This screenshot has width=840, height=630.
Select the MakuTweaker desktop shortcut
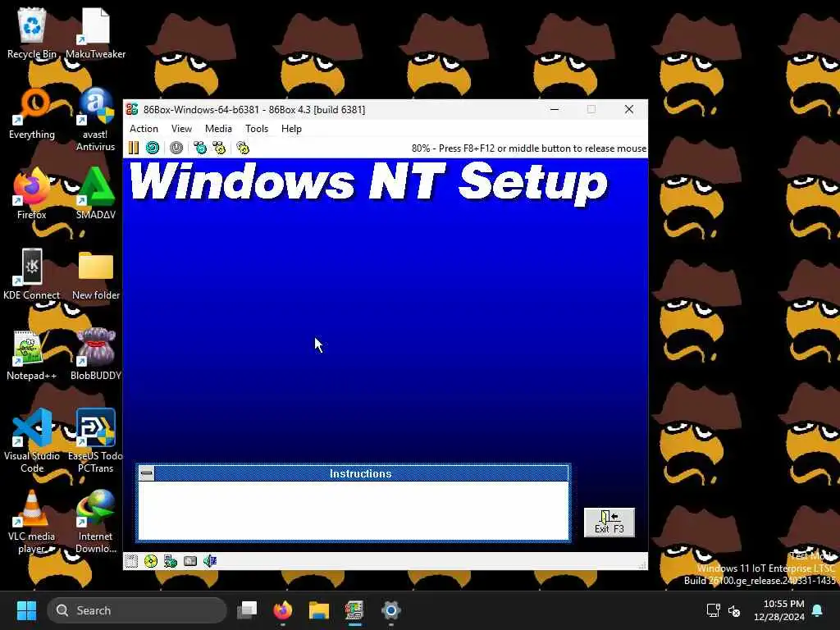point(95,33)
